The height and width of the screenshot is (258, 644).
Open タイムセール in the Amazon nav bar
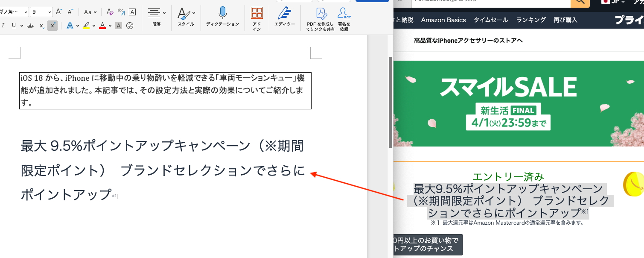pos(491,20)
